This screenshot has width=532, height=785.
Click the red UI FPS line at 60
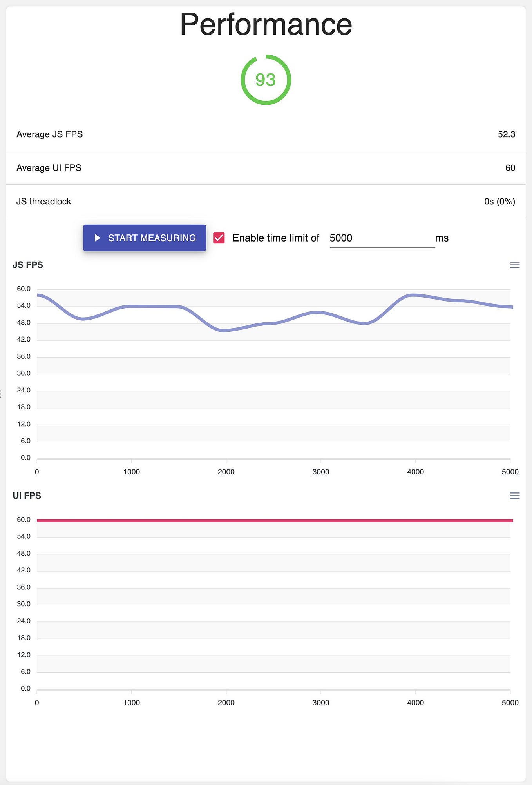[275, 520]
